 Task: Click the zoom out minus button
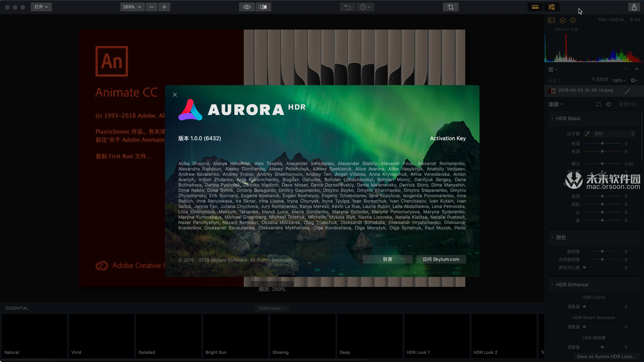151,7
